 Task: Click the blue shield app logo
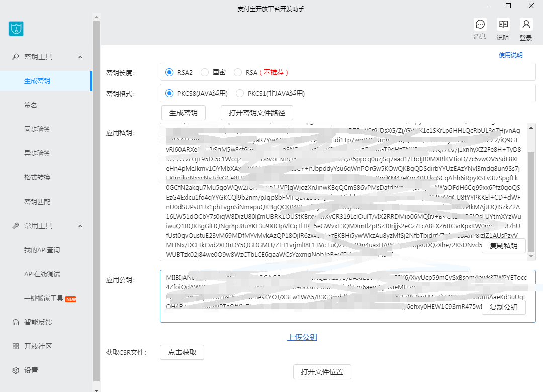(x=16, y=29)
